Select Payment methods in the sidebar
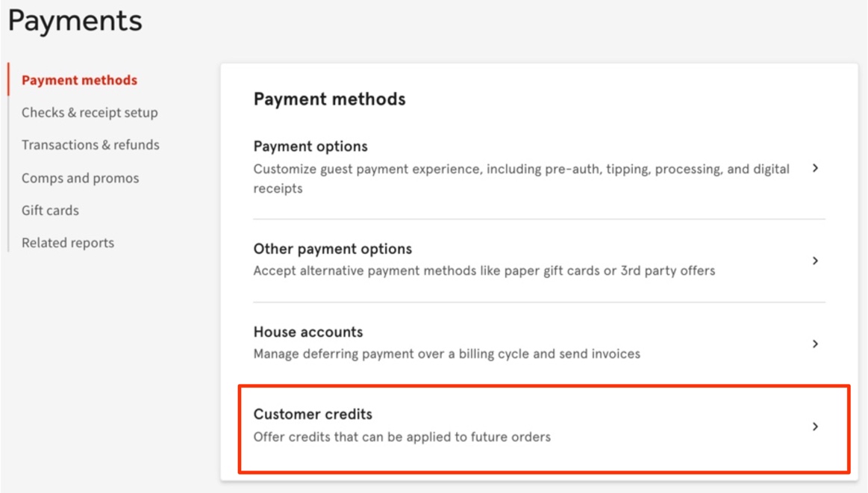This screenshot has height=493, width=868. click(x=78, y=80)
